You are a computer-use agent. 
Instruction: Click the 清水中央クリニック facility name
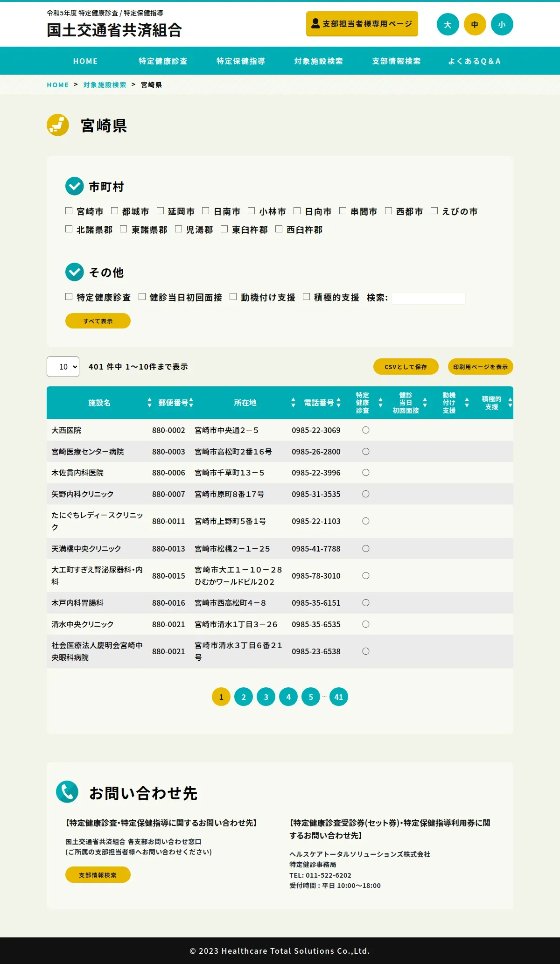coord(83,624)
